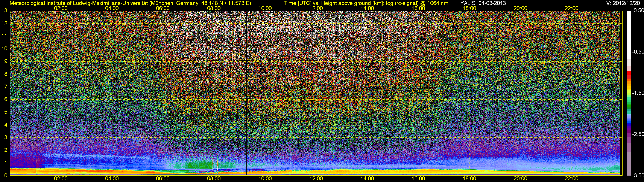Select the 22:00 tick label along the bottom
The image size is (644, 182).
pos(571,179)
